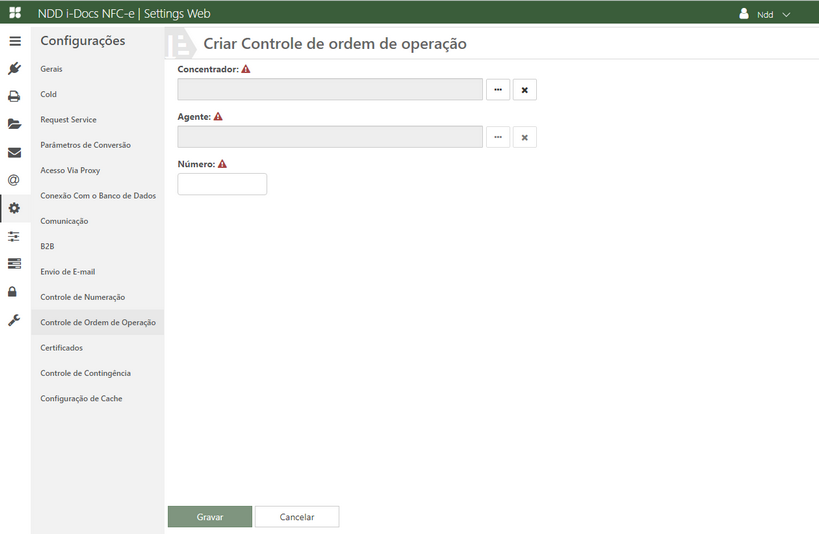Open the wrench tools icon in sidebar
The image size is (819, 534).
(14, 319)
